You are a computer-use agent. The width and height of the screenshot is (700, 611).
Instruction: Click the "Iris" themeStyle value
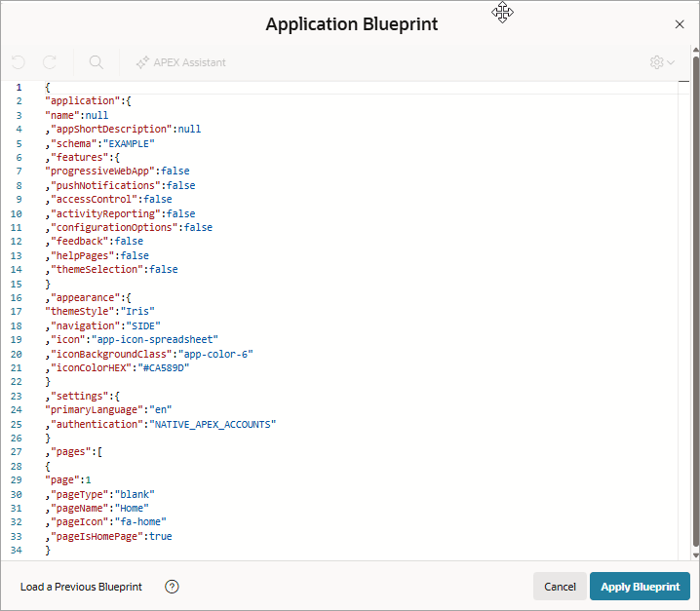coord(137,311)
